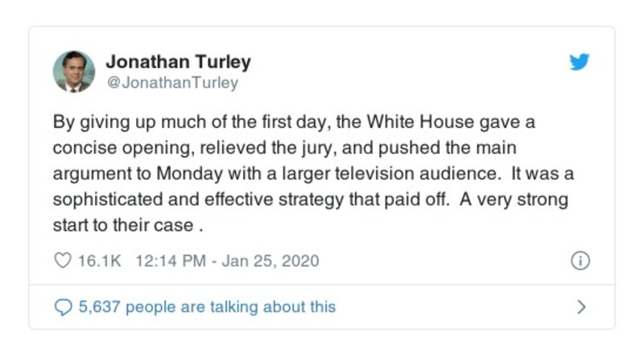Click "White House" in the tweet text

(411, 125)
